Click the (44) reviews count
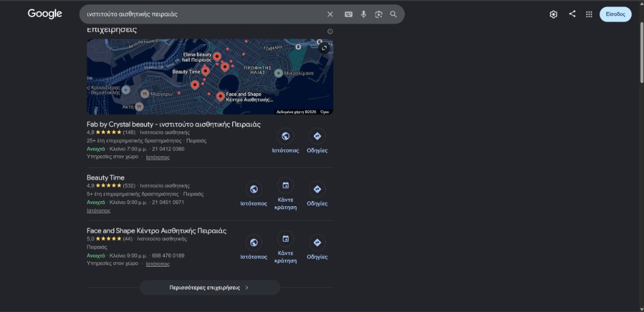This screenshot has height=312, width=644. coord(127,239)
